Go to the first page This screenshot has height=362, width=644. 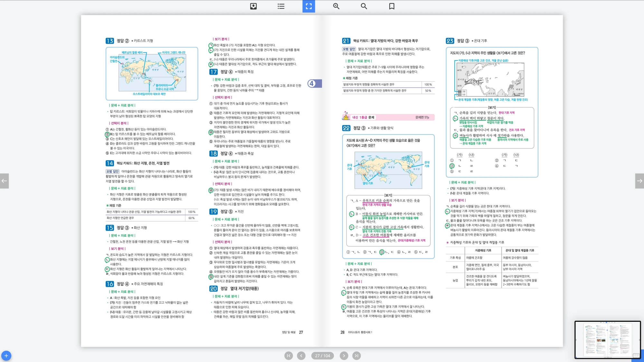289,356
